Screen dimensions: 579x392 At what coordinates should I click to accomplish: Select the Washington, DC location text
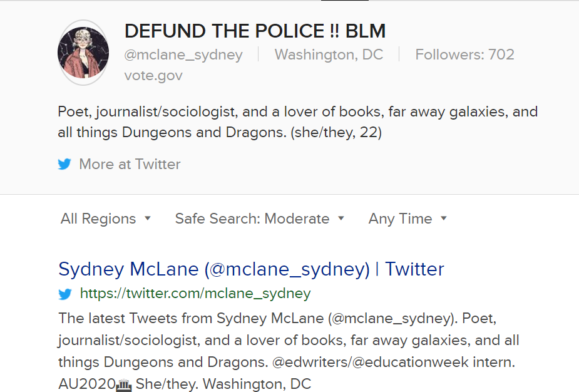(329, 54)
